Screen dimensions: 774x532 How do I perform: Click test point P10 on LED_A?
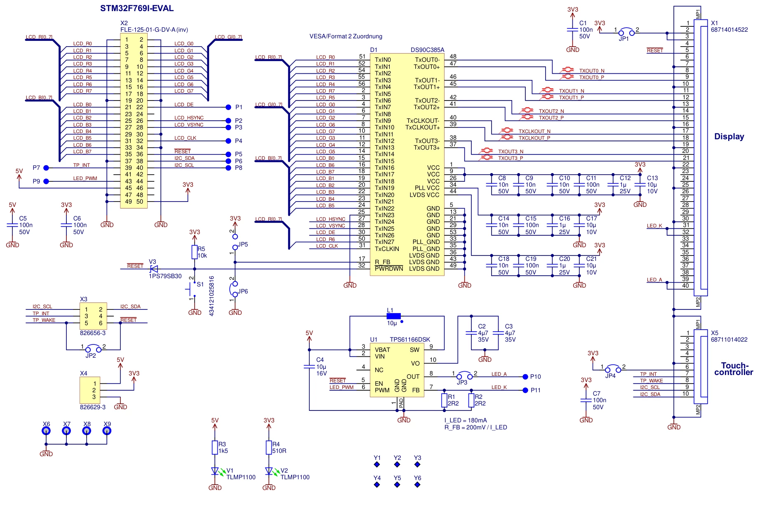525,377
